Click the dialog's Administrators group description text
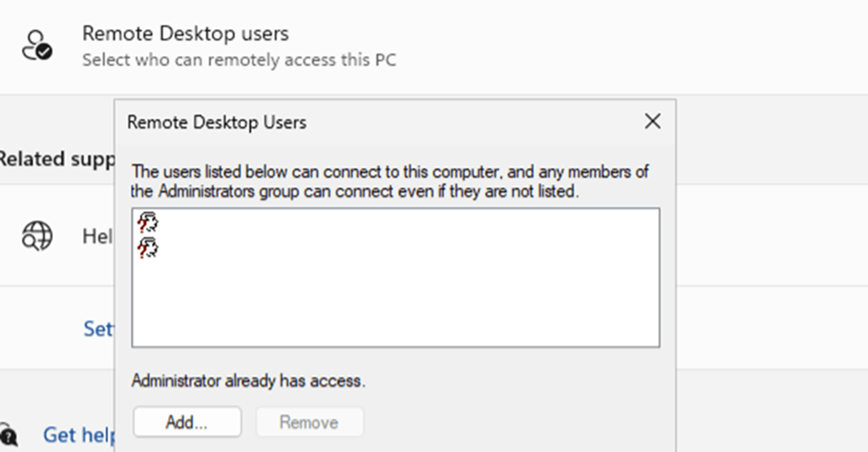Image resolution: width=868 pixels, height=452 pixels. click(390, 181)
